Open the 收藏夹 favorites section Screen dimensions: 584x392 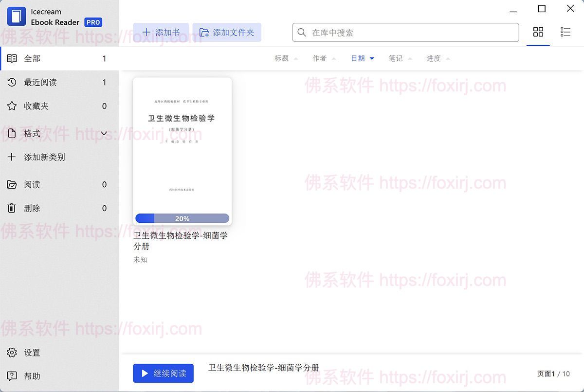(38, 106)
